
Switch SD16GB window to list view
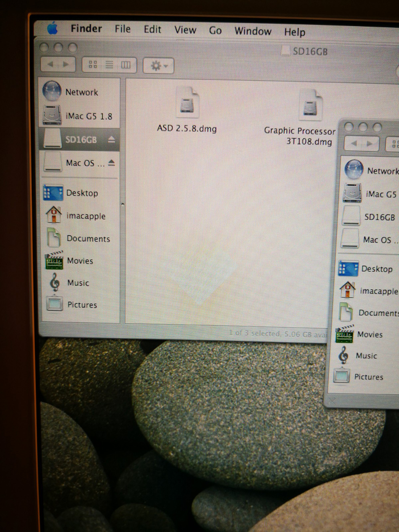109,65
